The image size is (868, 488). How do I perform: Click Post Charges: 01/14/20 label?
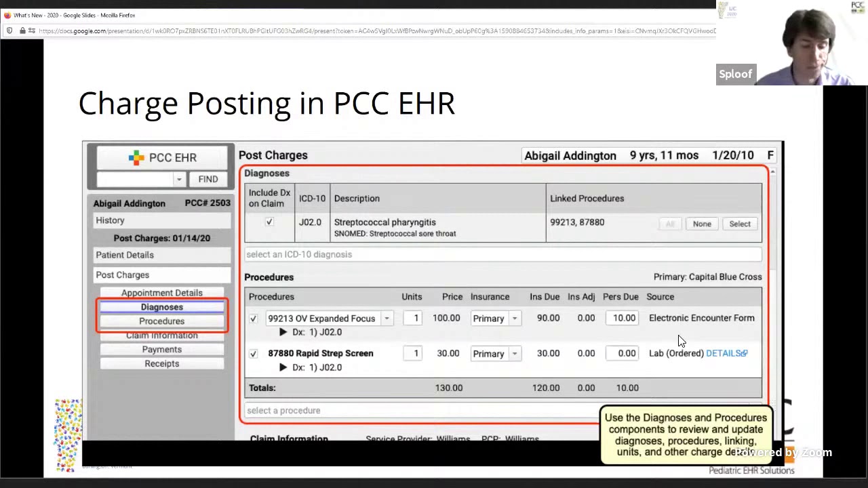pos(162,238)
